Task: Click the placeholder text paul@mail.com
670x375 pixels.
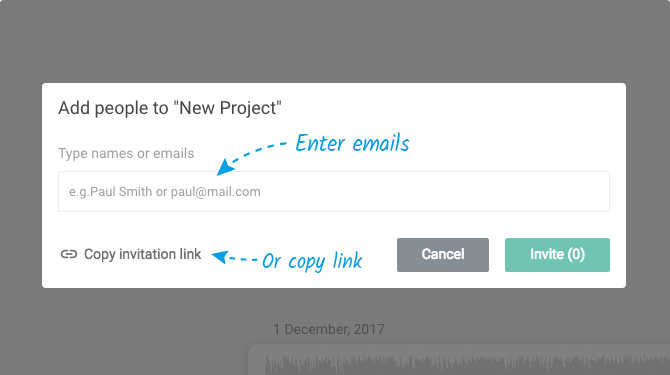Action: (215, 192)
